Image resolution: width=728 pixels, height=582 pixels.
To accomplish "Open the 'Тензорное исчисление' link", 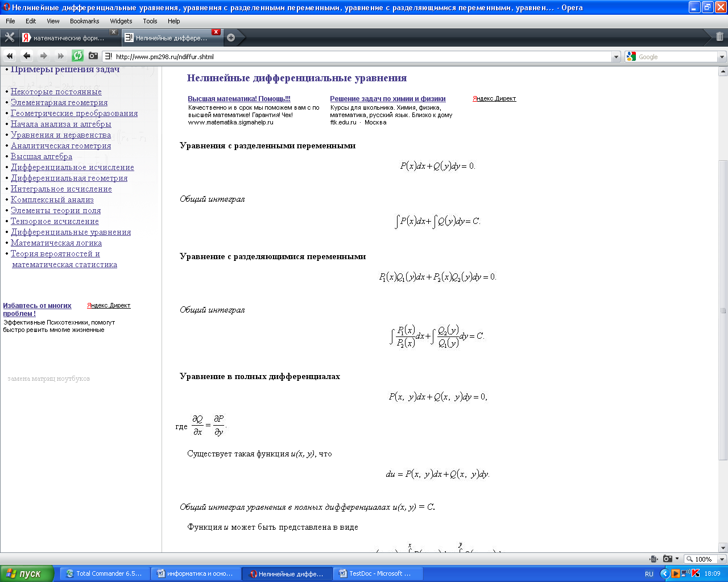I will point(55,221).
